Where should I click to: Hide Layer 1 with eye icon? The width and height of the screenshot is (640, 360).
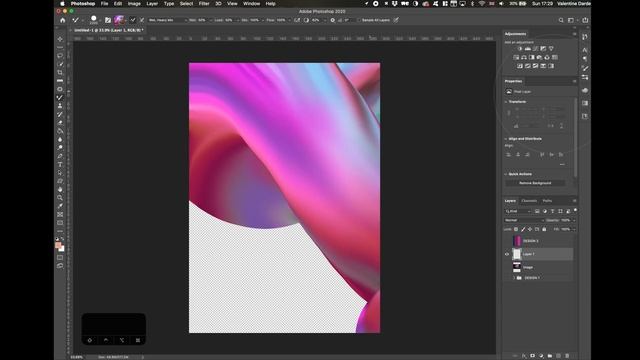coord(507,254)
